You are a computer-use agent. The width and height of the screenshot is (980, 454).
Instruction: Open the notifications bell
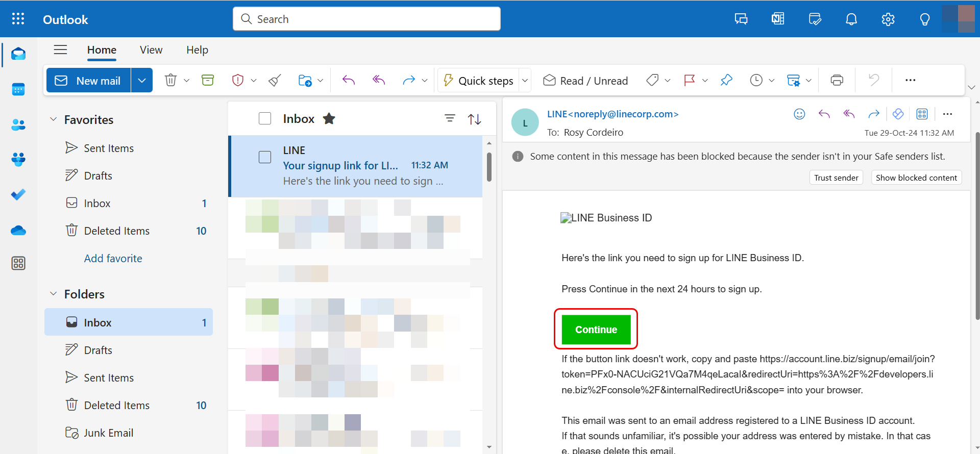click(x=851, y=19)
